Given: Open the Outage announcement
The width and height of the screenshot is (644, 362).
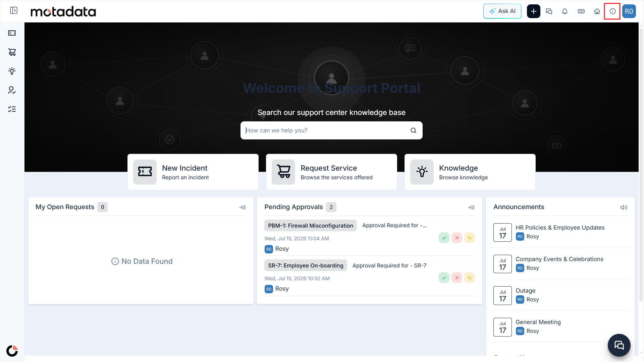Looking at the screenshot, I should [x=525, y=291].
